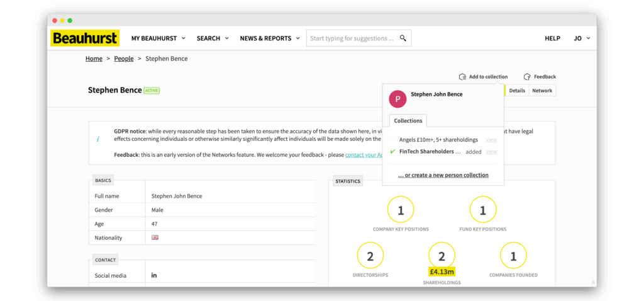Click the £4.13m shareholdings value

click(441, 271)
